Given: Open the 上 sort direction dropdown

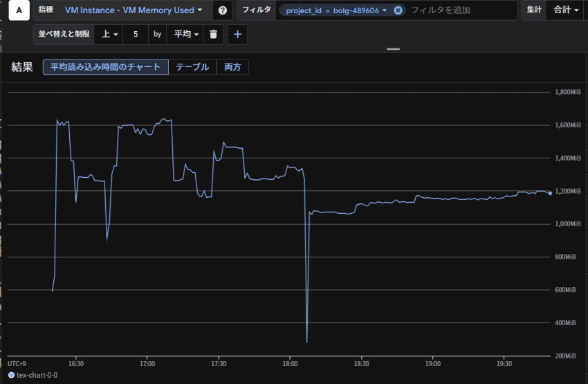Looking at the screenshot, I should point(110,34).
